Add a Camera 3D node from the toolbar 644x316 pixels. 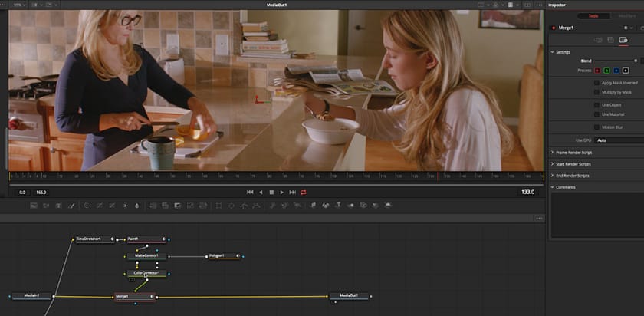(363, 205)
